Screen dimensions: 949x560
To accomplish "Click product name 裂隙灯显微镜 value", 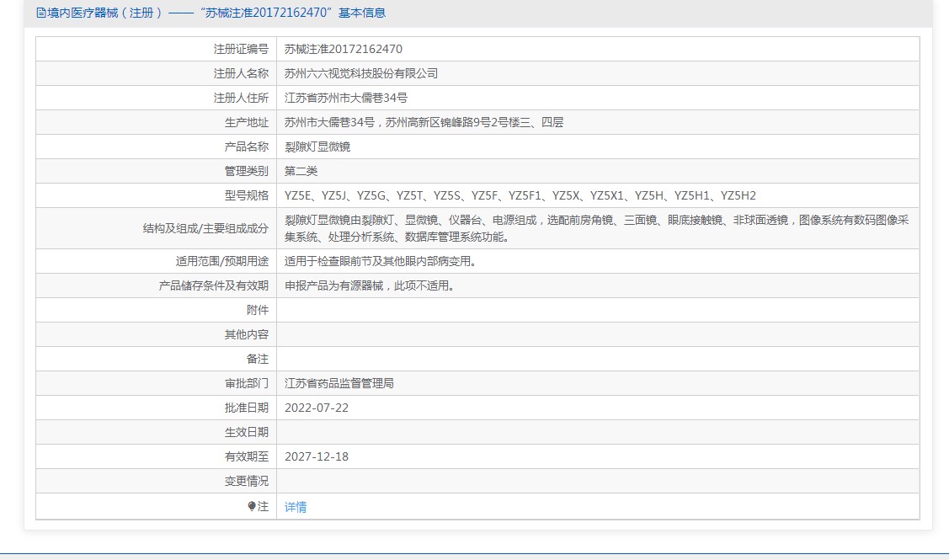I will coord(317,147).
